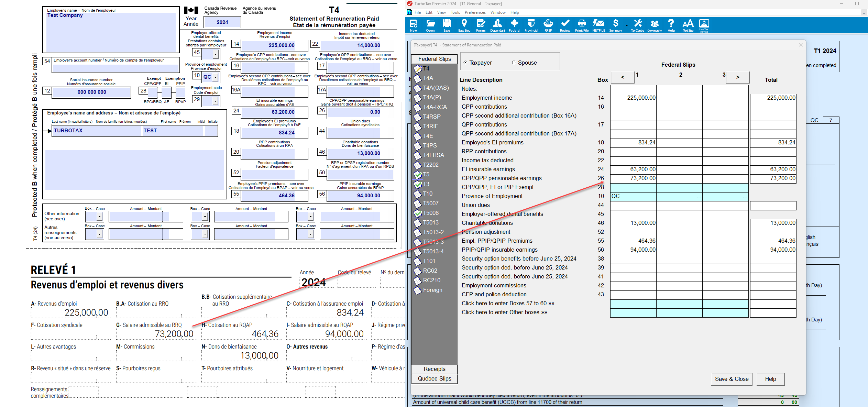Switch to Québec Slips section
Viewport: 868px width, 407px height.
click(435, 378)
